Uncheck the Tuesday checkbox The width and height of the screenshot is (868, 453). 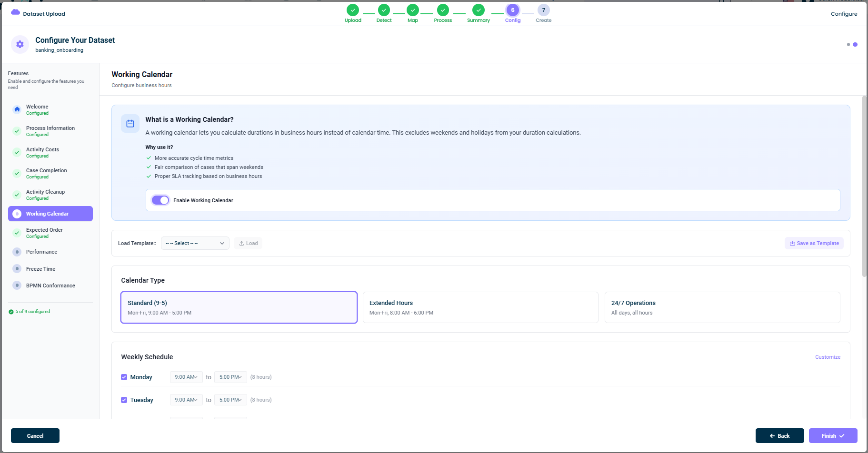pyautogui.click(x=124, y=400)
